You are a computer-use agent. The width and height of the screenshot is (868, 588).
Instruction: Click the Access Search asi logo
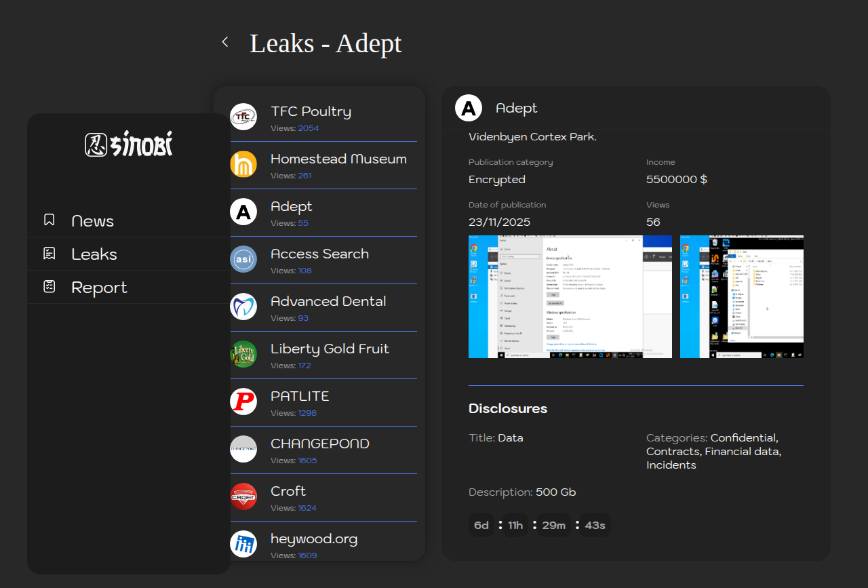click(x=243, y=259)
